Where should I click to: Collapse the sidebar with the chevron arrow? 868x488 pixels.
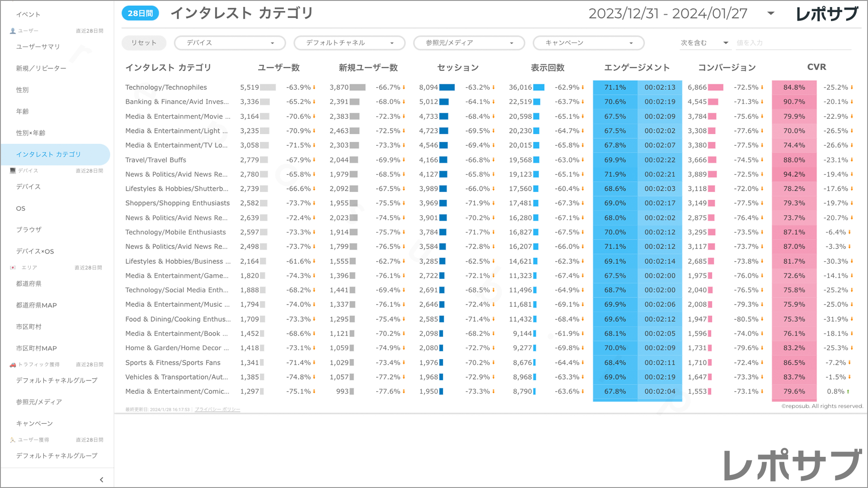tap(101, 480)
